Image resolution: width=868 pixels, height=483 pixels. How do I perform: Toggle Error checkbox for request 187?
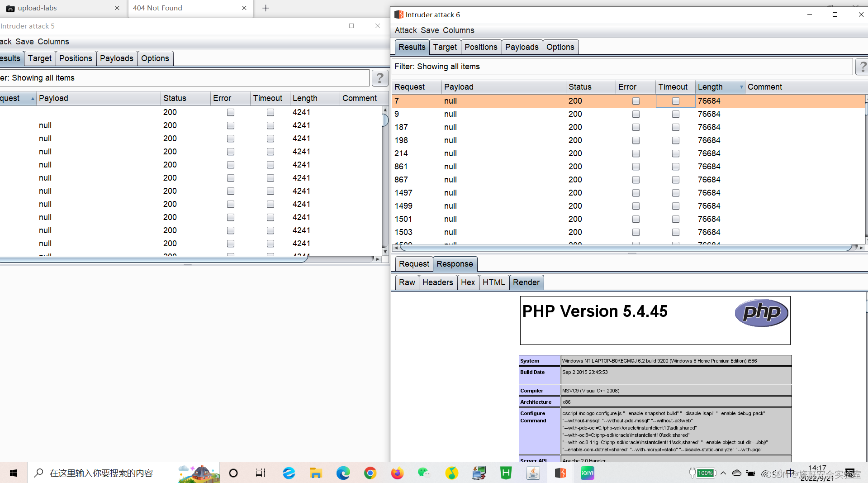click(x=636, y=127)
